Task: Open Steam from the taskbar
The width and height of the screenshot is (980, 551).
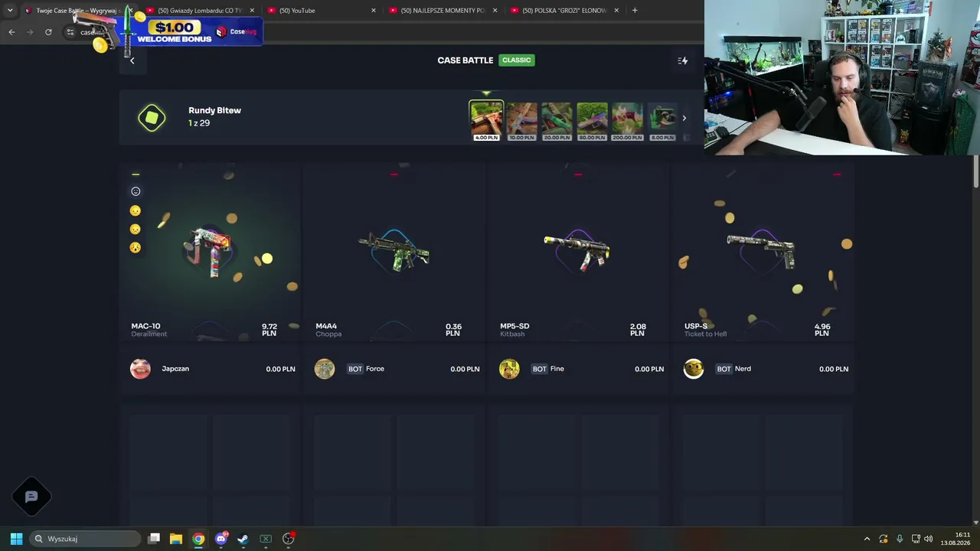Action: point(243,539)
